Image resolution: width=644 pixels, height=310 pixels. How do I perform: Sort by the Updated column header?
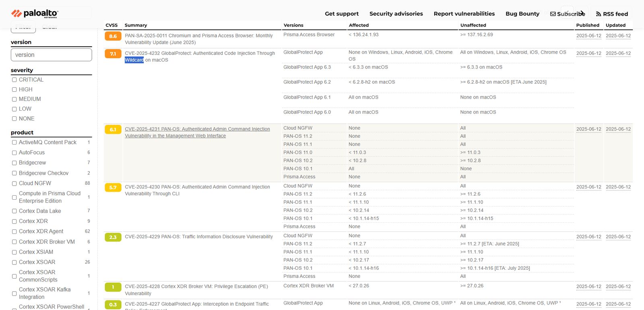[615, 25]
